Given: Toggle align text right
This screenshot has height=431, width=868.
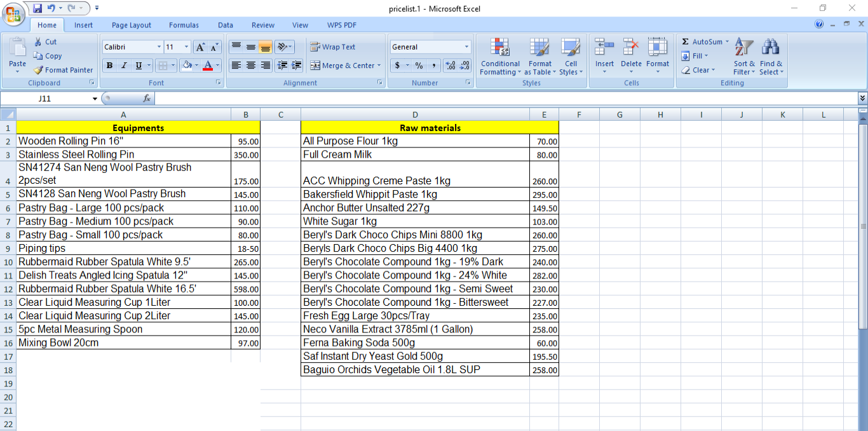Looking at the screenshot, I should [x=265, y=65].
